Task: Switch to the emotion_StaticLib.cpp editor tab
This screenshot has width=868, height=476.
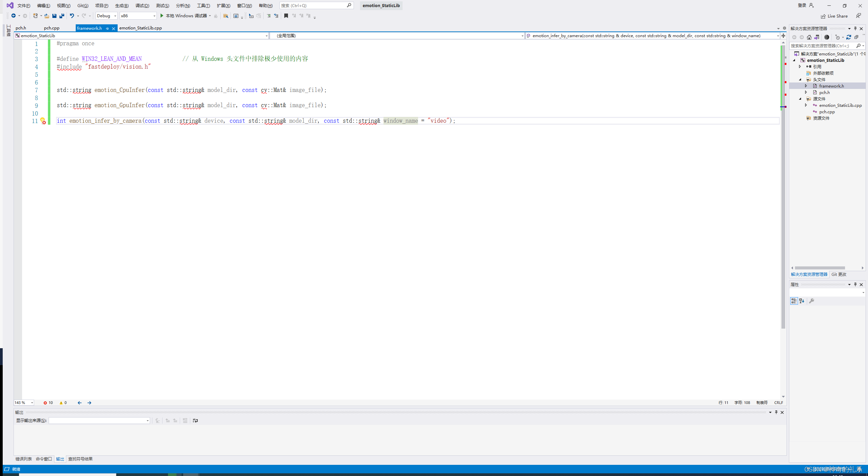Action: point(141,28)
